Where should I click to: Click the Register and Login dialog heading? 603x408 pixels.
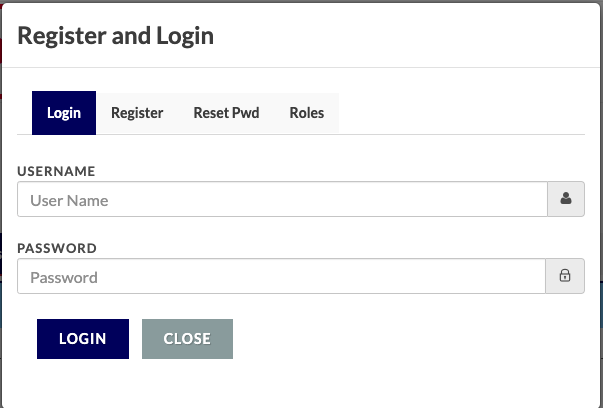115,36
